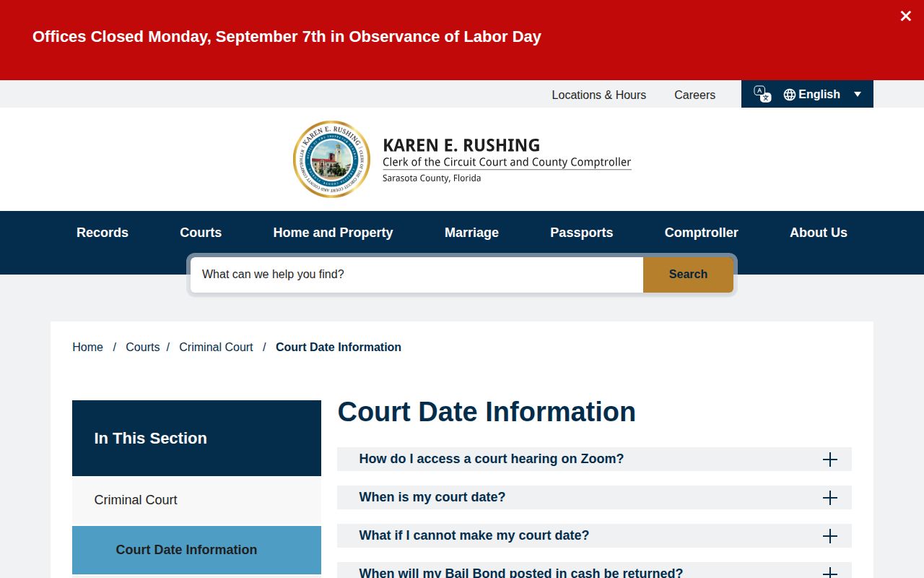Open the Records menu

(x=103, y=233)
